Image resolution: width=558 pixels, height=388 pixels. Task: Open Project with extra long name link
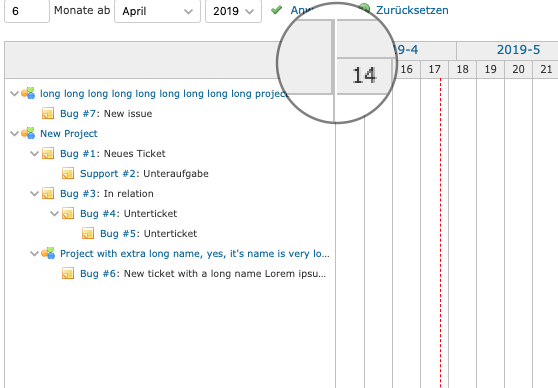pyautogui.click(x=195, y=253)
